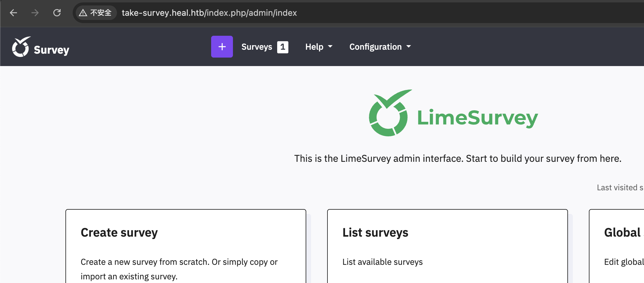Click the Surveys count badge showing 1
The image size is (644, 283).
pyautogui.click(x=283, y=47)
